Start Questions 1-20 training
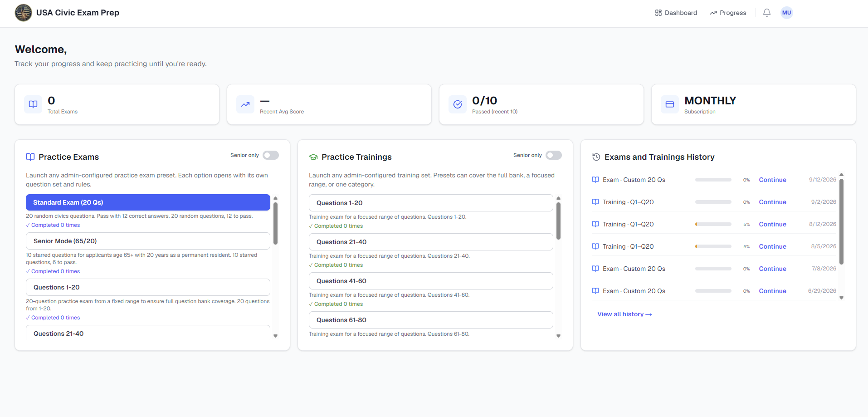868x417 pixels. [431, 203]
